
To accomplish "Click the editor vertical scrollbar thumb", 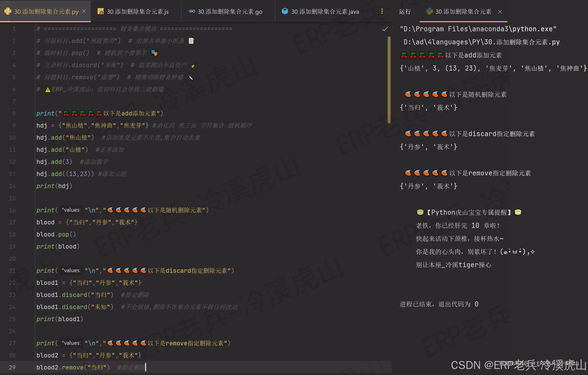I will (389, 79).
